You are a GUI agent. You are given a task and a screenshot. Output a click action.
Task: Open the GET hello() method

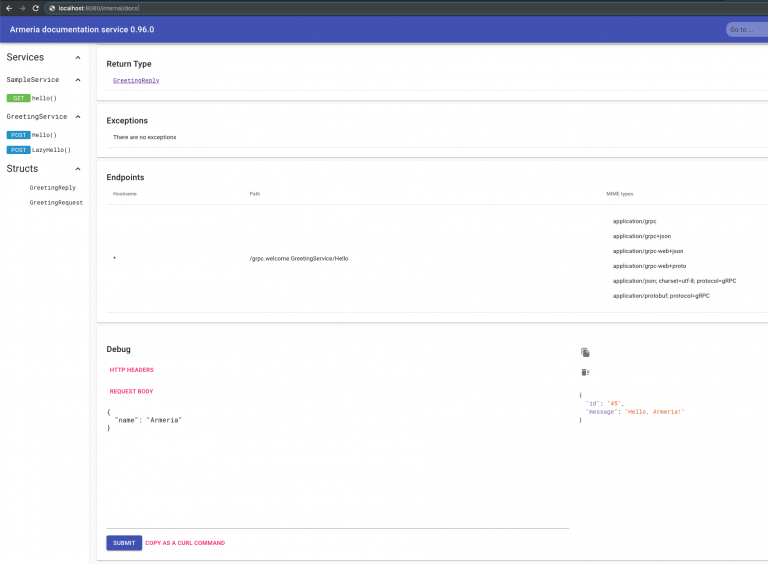point(32,98)
